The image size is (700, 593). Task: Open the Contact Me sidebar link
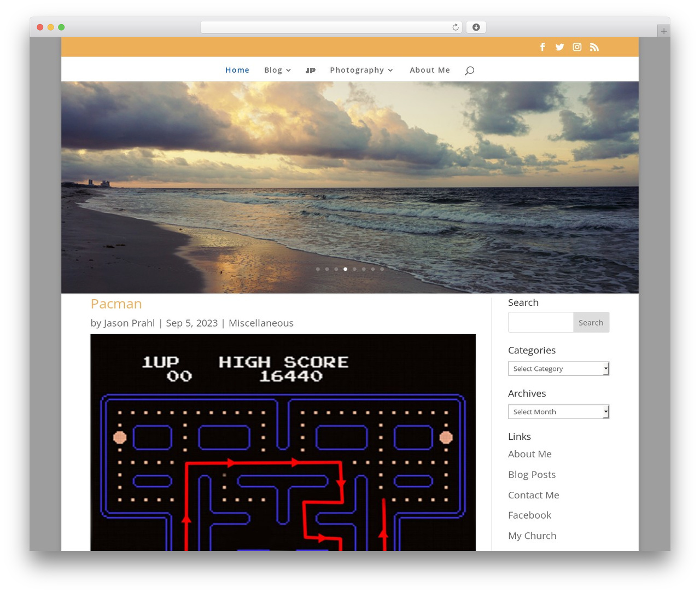pos(533,495)
